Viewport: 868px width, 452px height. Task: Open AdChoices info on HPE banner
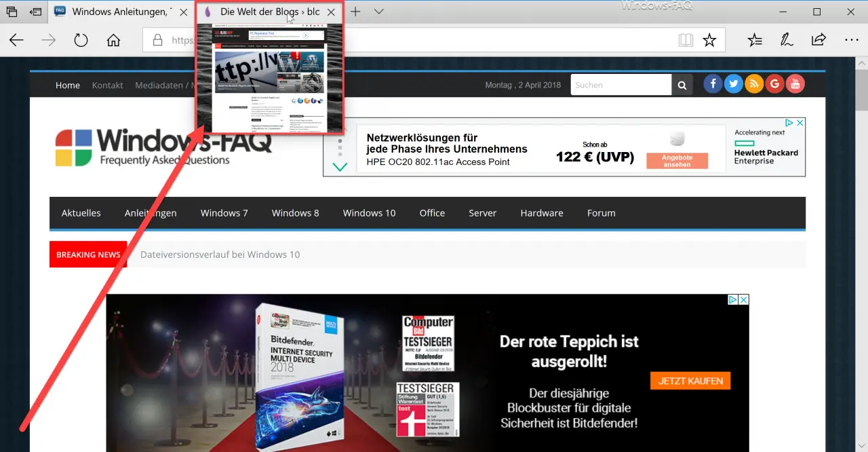tap(789, 123)
